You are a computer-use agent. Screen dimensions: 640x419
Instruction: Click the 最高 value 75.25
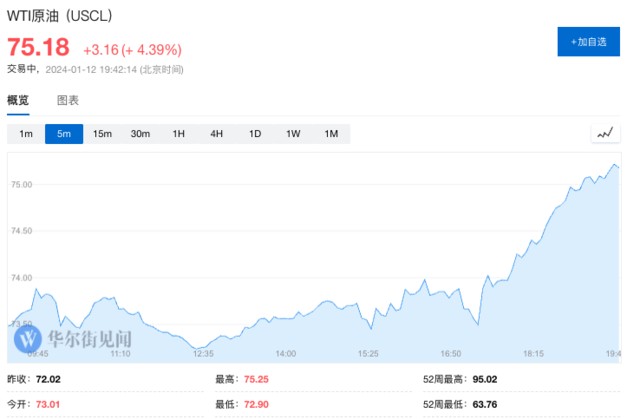click(x=255, y=380)
